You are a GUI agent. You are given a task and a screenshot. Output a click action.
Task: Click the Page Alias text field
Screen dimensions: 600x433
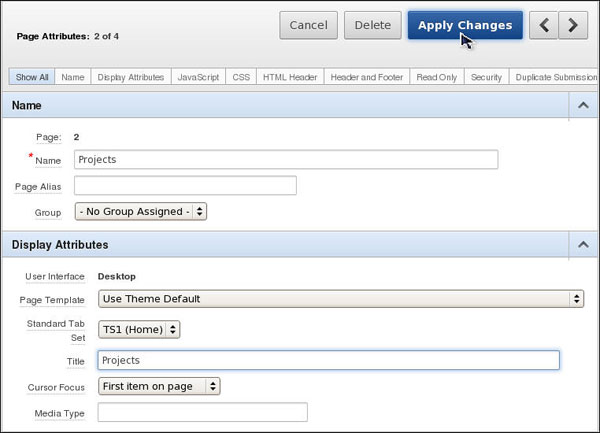click(x=185, y=185)
